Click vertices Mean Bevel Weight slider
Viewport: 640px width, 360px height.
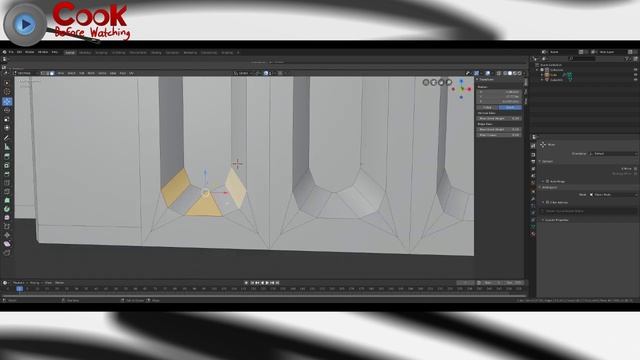(x=499, y=118)
